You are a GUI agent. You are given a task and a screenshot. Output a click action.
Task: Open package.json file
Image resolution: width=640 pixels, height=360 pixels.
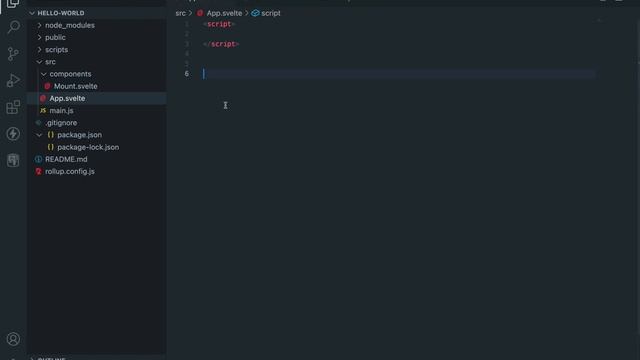(80, 135)
